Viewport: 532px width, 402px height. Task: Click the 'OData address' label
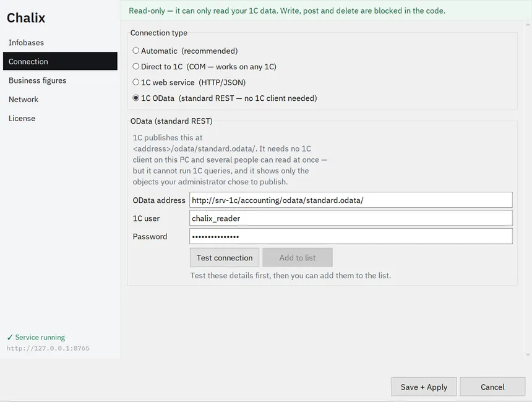click(159, 200)
